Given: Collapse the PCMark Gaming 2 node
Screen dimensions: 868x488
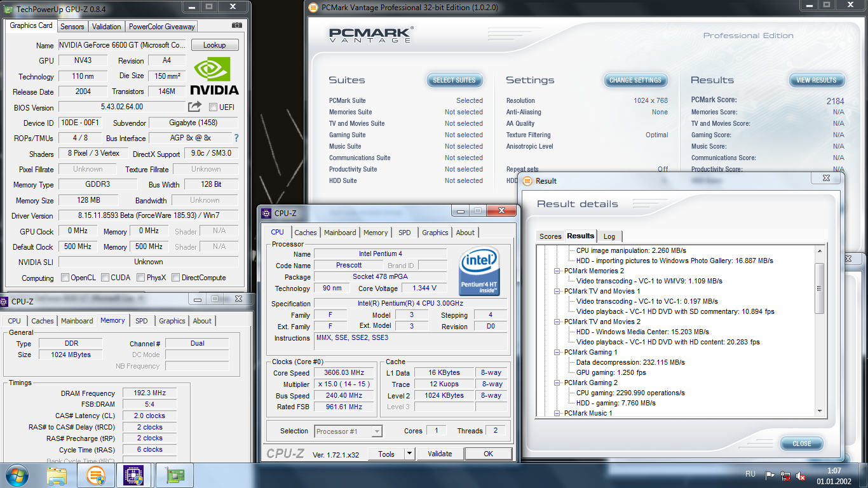Looking at the screenshot, I should pos(557,383).
